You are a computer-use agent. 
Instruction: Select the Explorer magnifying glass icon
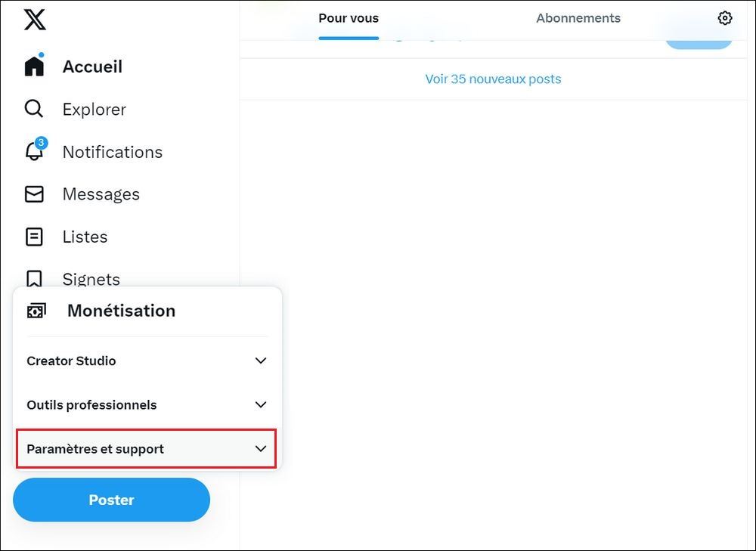(34, 109)
